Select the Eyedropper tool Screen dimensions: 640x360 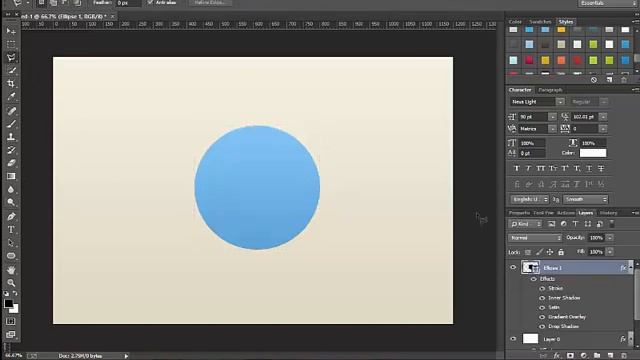coord(11,97)
